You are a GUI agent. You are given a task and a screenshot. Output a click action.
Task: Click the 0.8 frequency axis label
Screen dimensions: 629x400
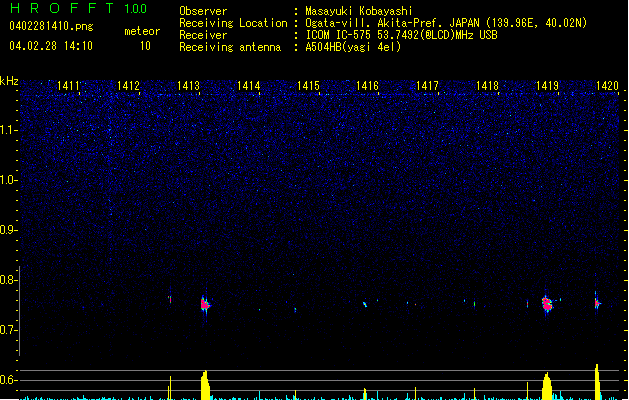click(8, 280)
